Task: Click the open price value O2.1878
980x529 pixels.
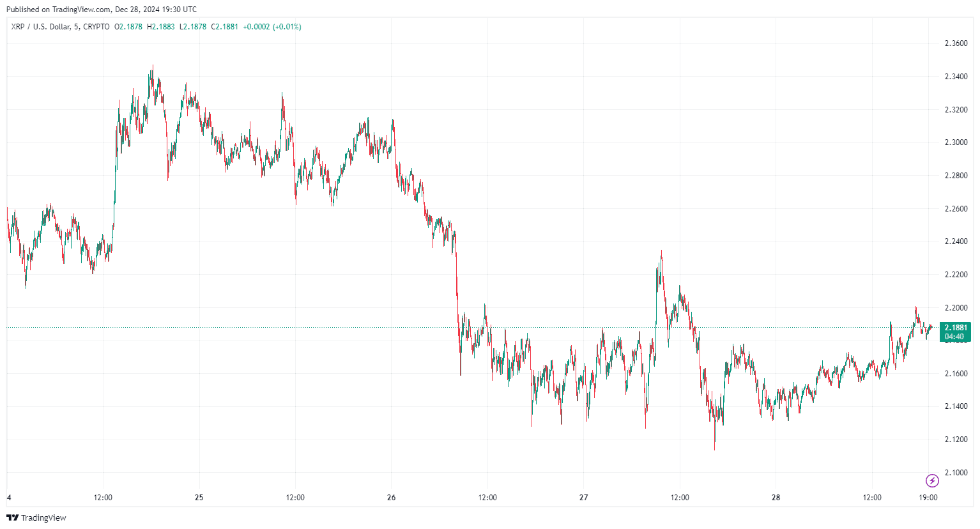Action: (x=128, y=27)
